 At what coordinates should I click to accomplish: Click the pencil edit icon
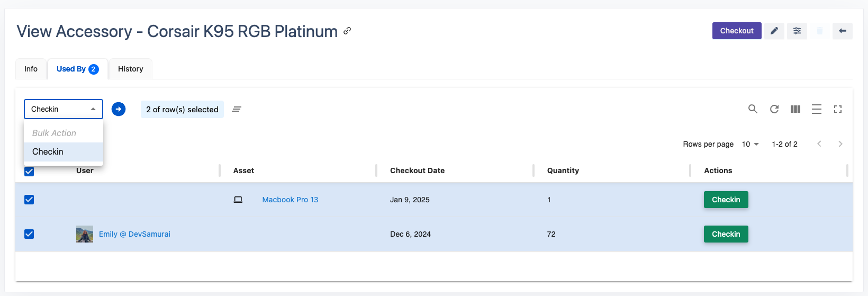(x=774, y=31)
